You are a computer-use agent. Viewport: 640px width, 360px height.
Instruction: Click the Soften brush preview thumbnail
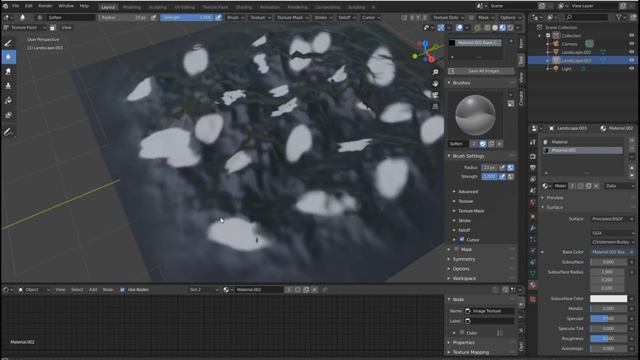pos(476,115)
